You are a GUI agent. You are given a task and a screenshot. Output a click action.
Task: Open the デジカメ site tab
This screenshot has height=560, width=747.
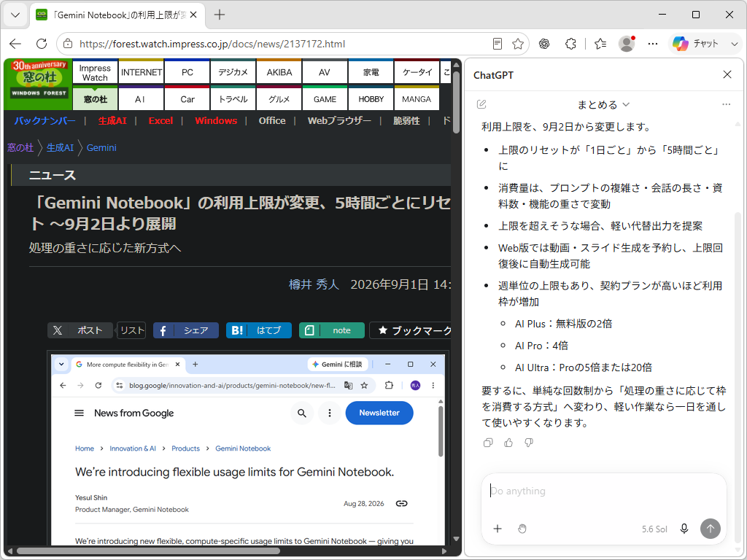point(233,72)
